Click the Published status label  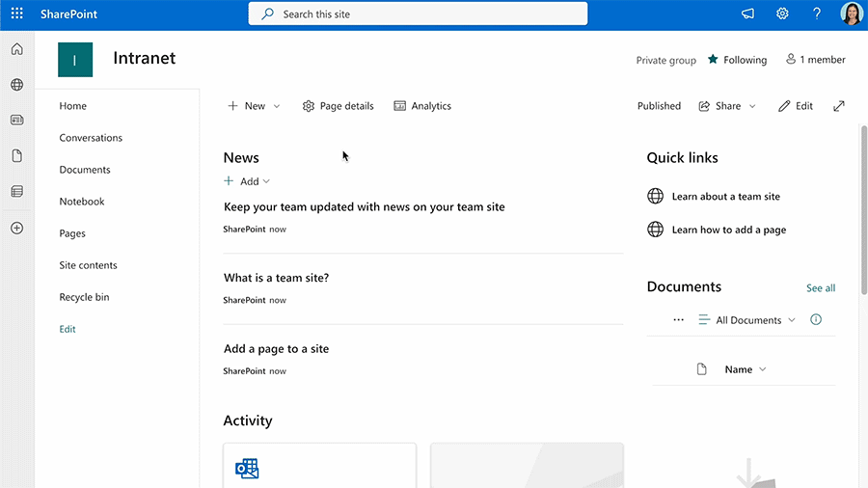click(659, 106)
